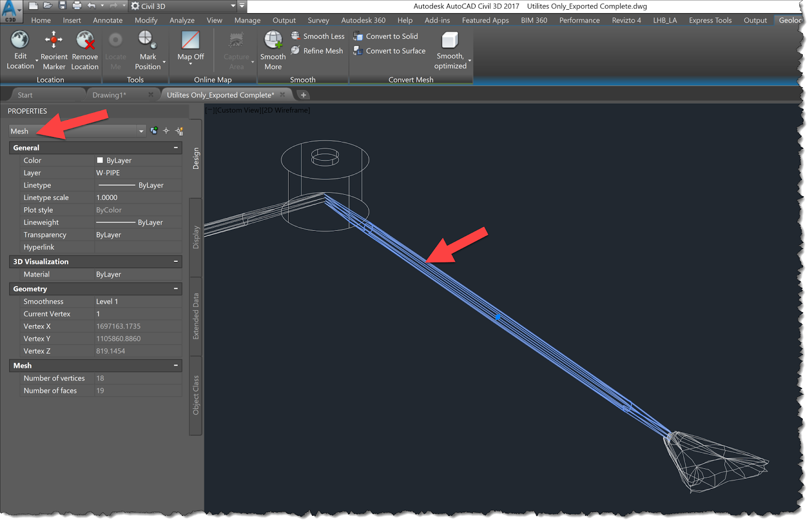Open the Insert ribbon tab
The height and width of the screenshot is (525, 812).
72,20
